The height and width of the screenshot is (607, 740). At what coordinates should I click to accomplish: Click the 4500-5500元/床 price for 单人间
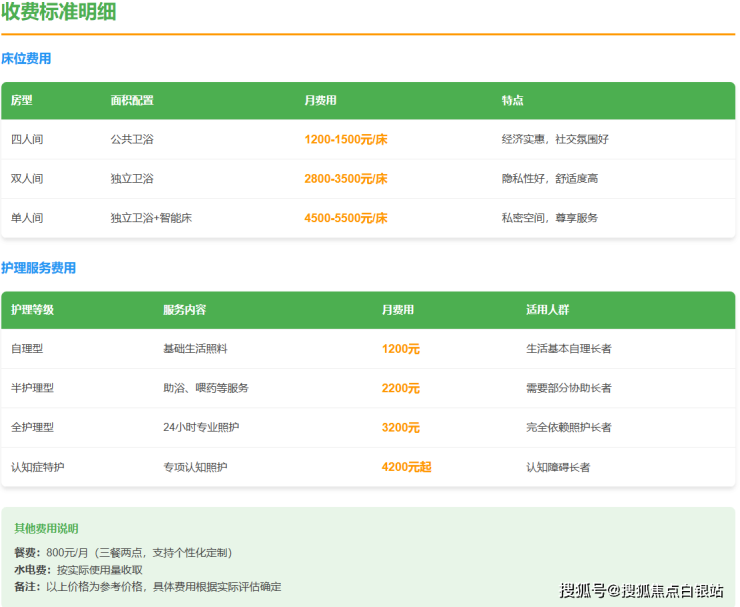(x=345, y=217)
